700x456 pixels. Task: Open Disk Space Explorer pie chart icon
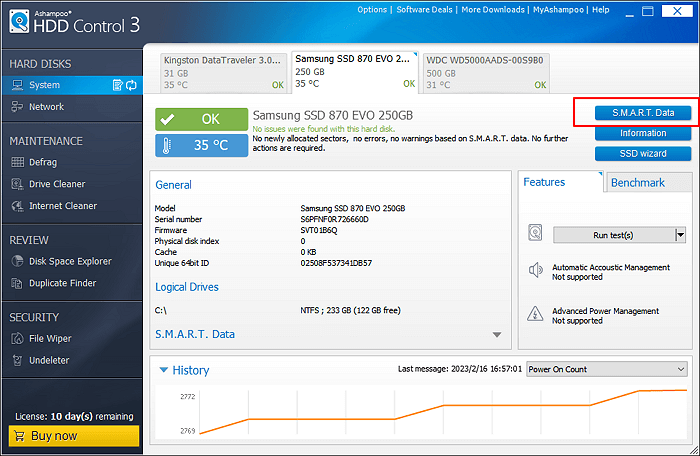[18, 262]
